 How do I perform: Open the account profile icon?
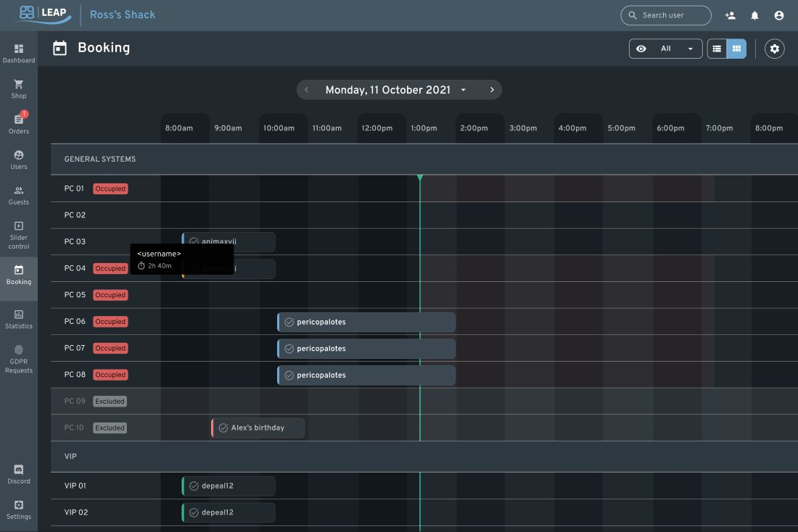[x=778, y=15]
